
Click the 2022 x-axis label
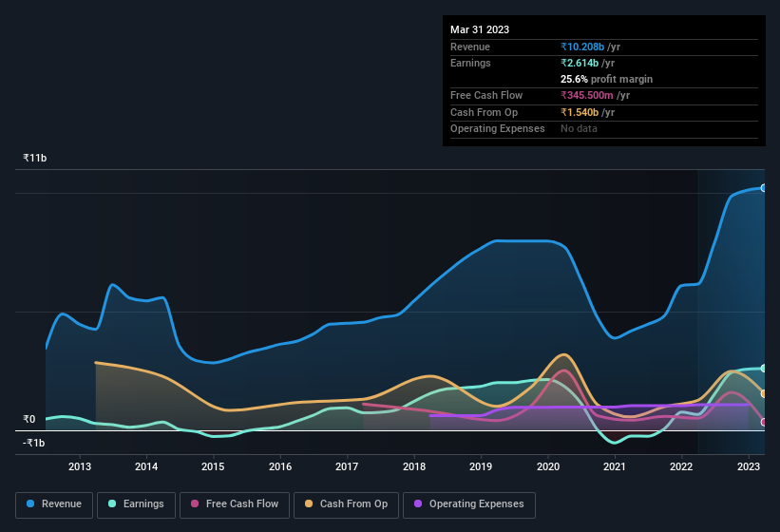[x=681, y=466]
